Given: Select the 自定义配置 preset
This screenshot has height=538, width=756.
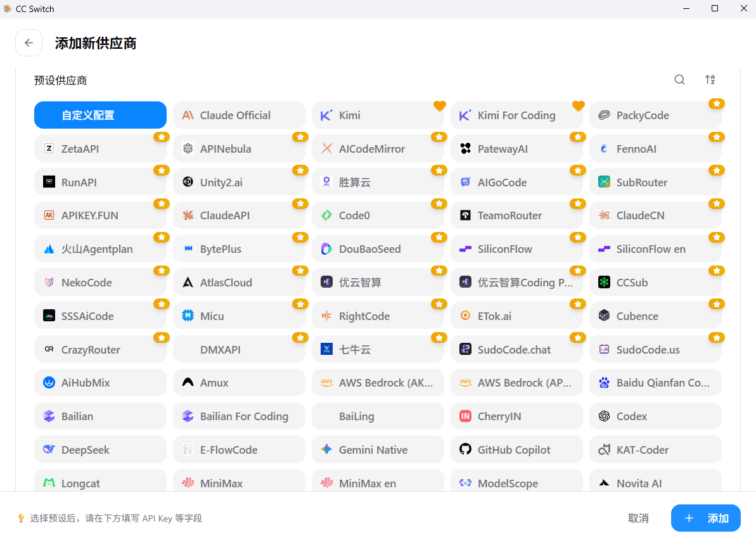Looking at the screenshot, I should pyautogui.click(x=100, y=115).
